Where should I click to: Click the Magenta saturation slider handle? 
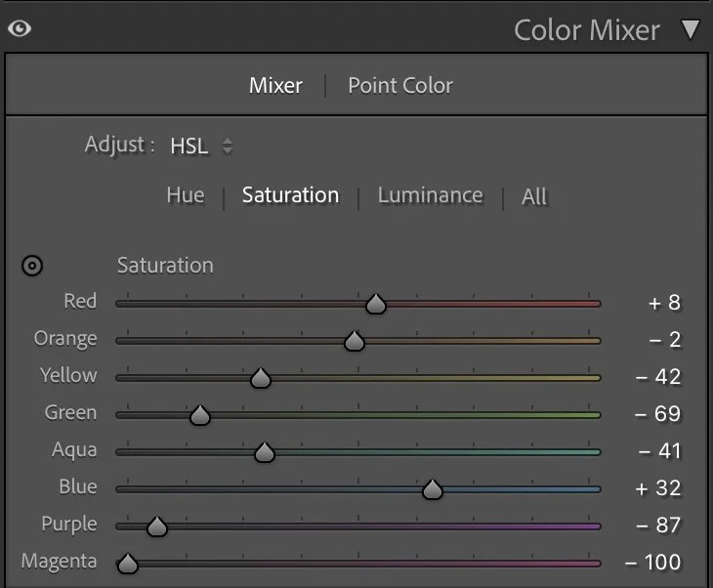coord(128,564)
